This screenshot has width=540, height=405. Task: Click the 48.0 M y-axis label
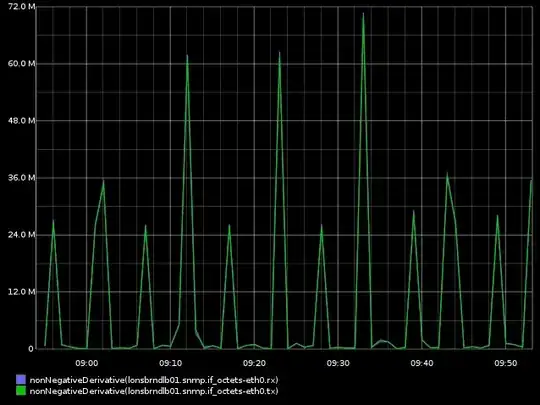pos(22,121)
